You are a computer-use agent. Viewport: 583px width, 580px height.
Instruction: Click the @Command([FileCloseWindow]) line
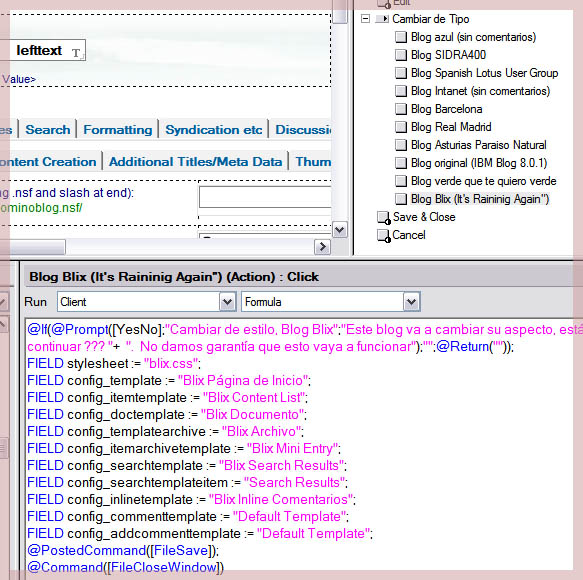click(x=126, y=567)
